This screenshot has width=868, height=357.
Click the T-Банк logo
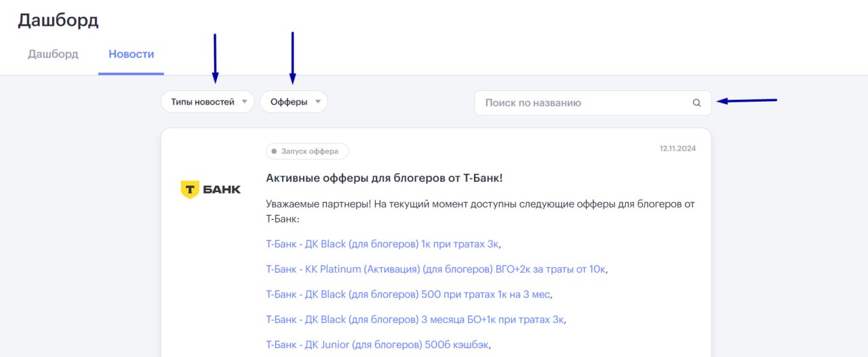210,189
